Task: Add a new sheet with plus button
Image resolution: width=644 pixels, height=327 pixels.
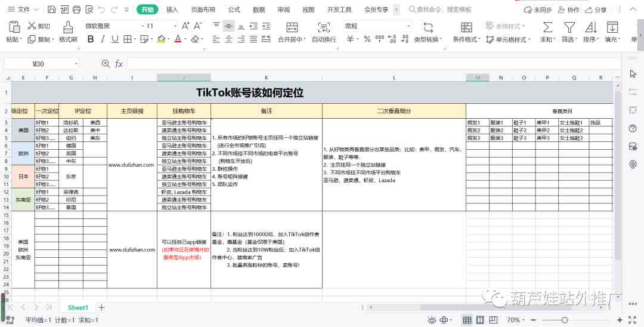Action: [x=101, y=307]
